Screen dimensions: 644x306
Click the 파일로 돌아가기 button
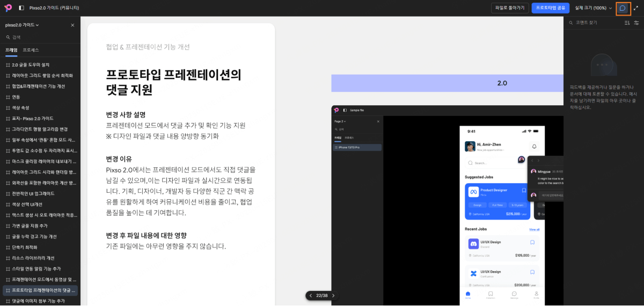click(510, 8)
